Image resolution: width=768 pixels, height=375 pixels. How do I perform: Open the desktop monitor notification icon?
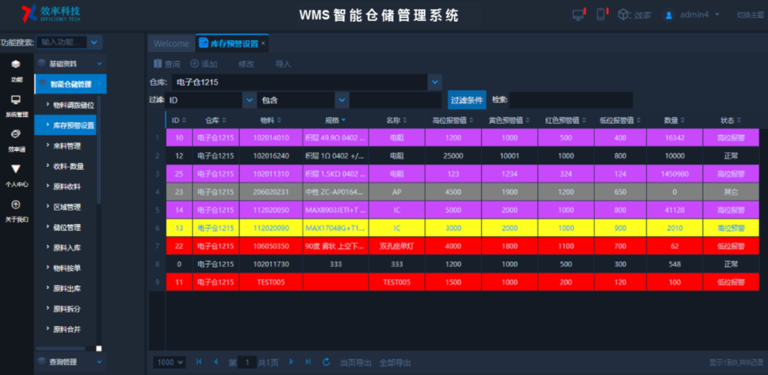pos(579,14)
